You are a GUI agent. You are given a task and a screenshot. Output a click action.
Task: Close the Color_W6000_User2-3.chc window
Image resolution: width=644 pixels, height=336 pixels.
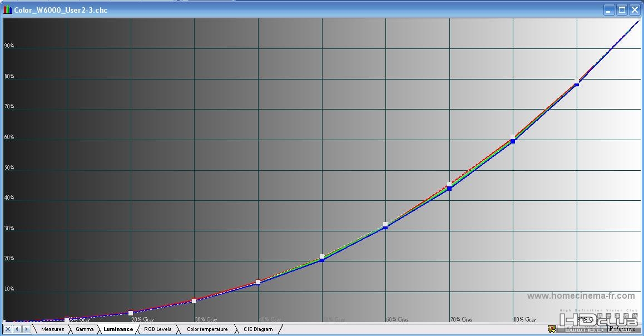tap(635, 10)
